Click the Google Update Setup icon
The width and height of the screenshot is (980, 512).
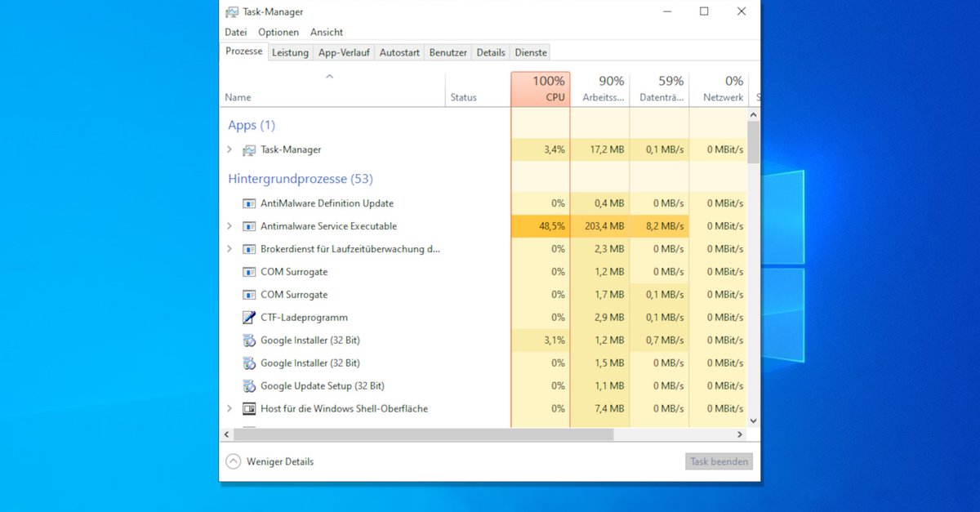click(x=249, y=386)
